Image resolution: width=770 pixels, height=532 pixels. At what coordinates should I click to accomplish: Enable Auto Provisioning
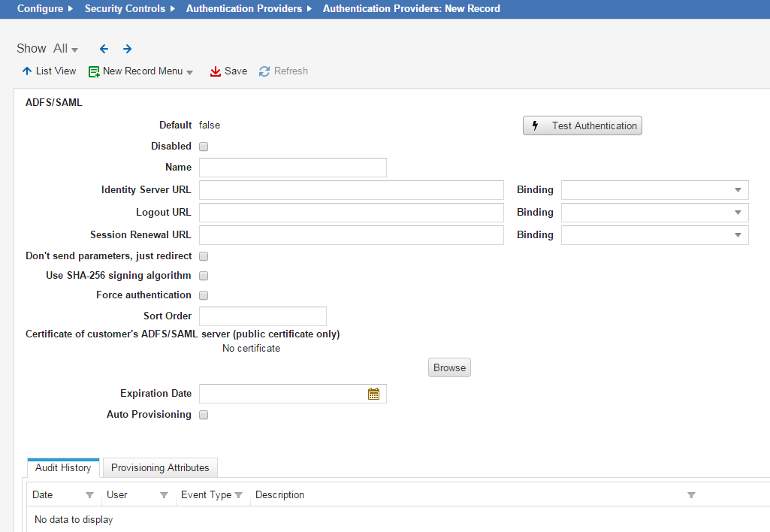point(203,414)
